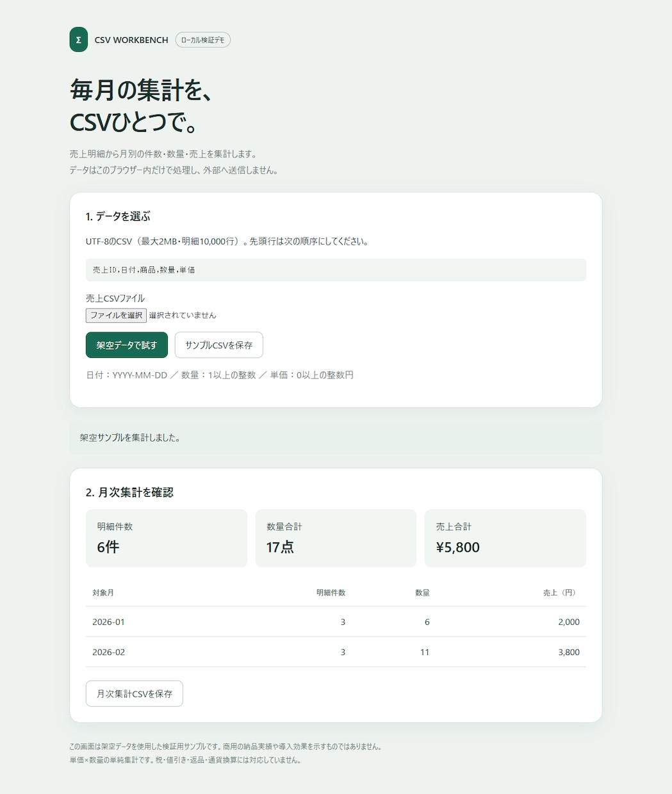Click the 日付：YYYY-MM-DD format hint text
The image size is (672, 794).
tap(220, 375)
